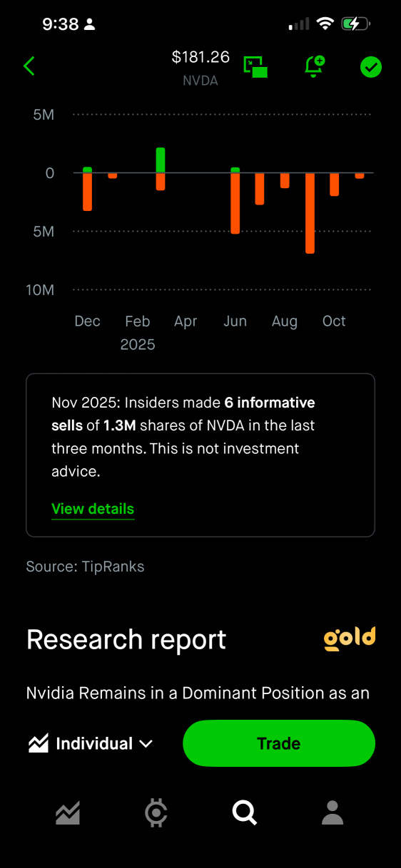Open the account profile tab
401x868 pixels.
point(333,812)
